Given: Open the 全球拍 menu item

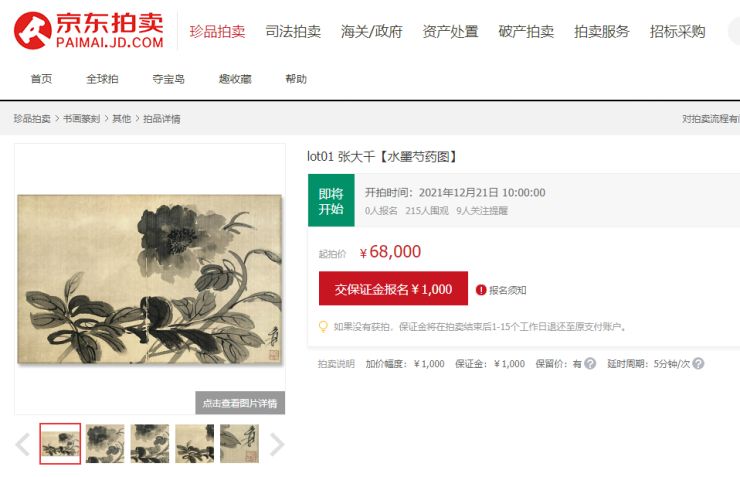Looking at the screenshot, I should (102, 79).
